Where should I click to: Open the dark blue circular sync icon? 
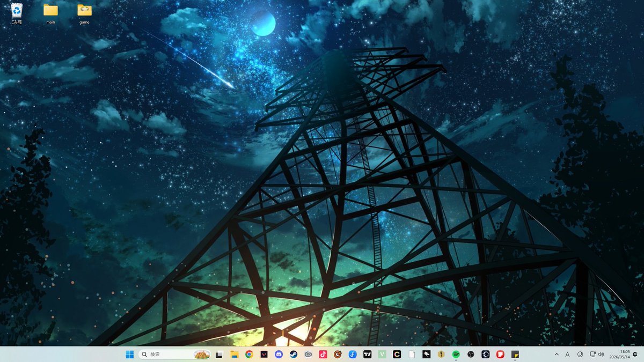485,354
